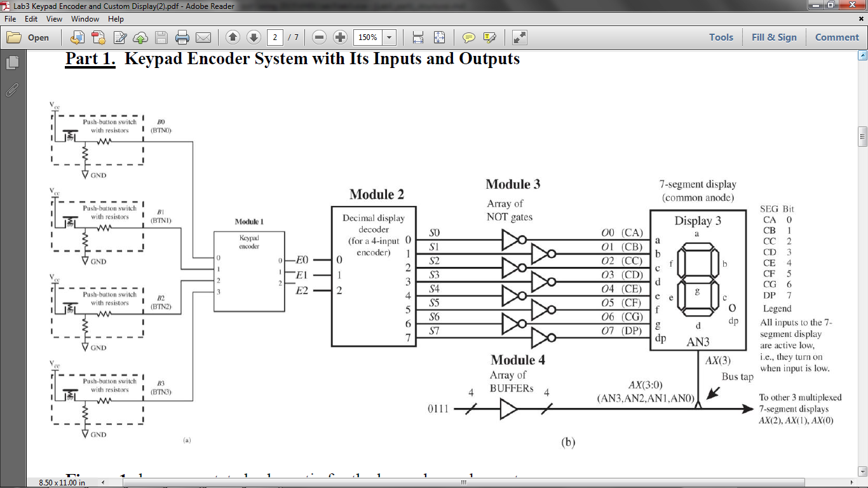Open the Edit menu

[x=31, y=19]
